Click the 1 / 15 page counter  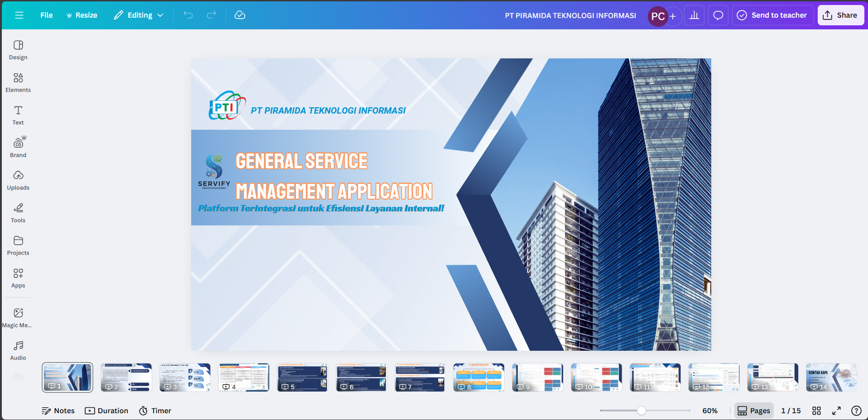click(x=791, y=410)
